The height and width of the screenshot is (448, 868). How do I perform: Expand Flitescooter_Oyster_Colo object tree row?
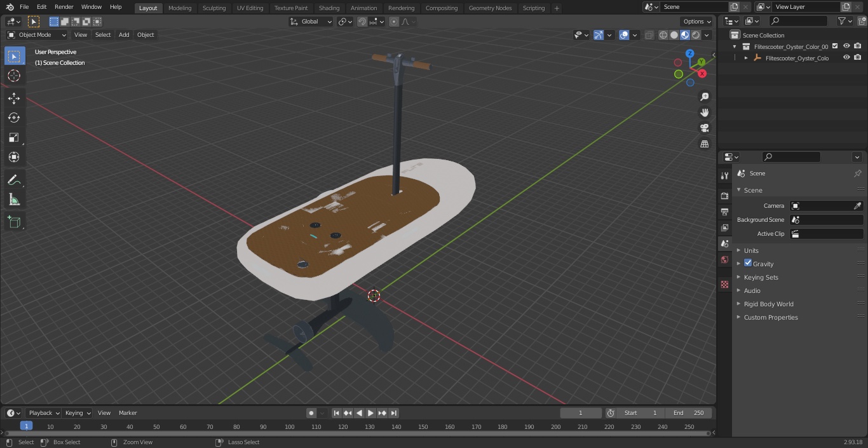coord(746,58)
